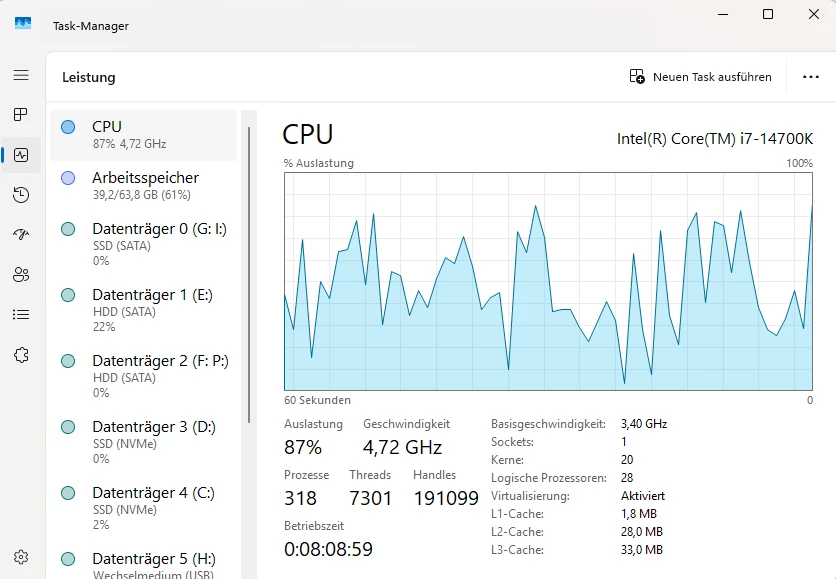Open the Services puzzle icon
The height and width of the screenshot is (579, 836).
point(21,355)
